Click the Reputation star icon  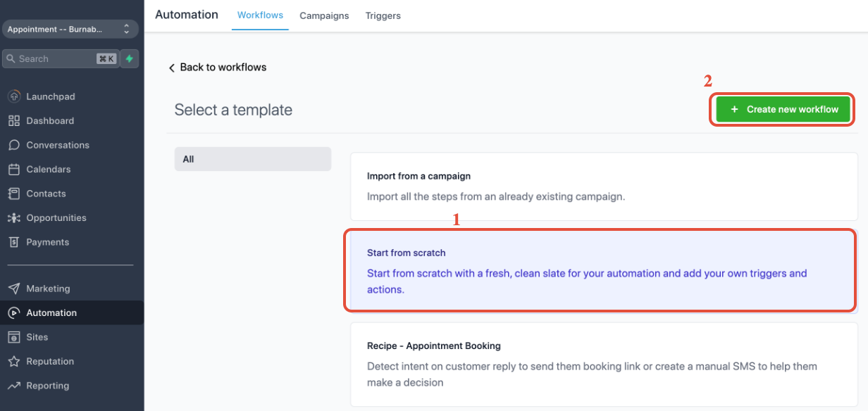pos(14,362)
